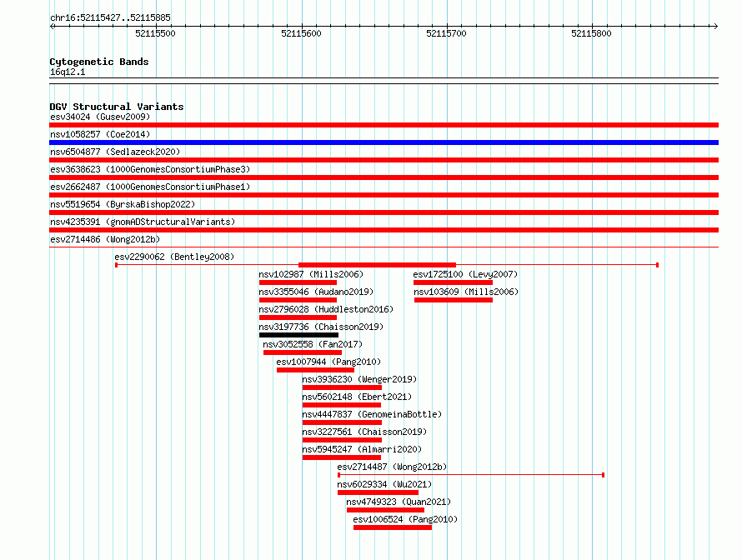This screenshot has width=742, height=560.
Task: Click the 52115600 ruler position label
Action: (301, 33)
